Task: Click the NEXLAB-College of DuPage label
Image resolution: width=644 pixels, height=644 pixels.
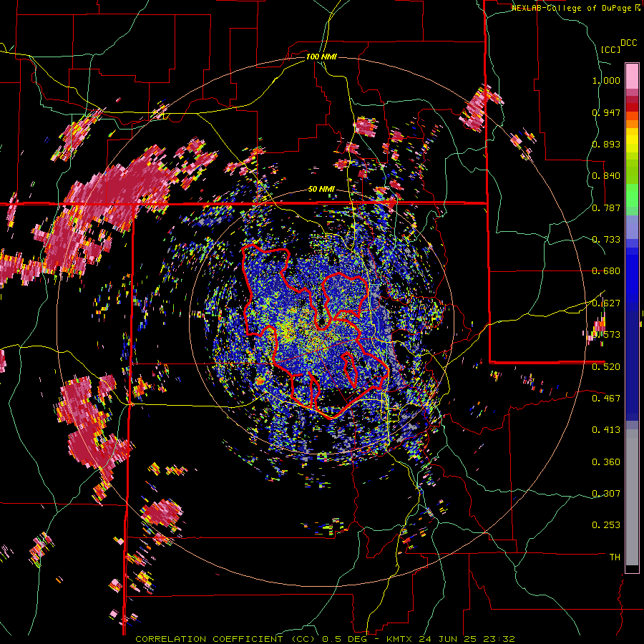Action: (572, 8)
